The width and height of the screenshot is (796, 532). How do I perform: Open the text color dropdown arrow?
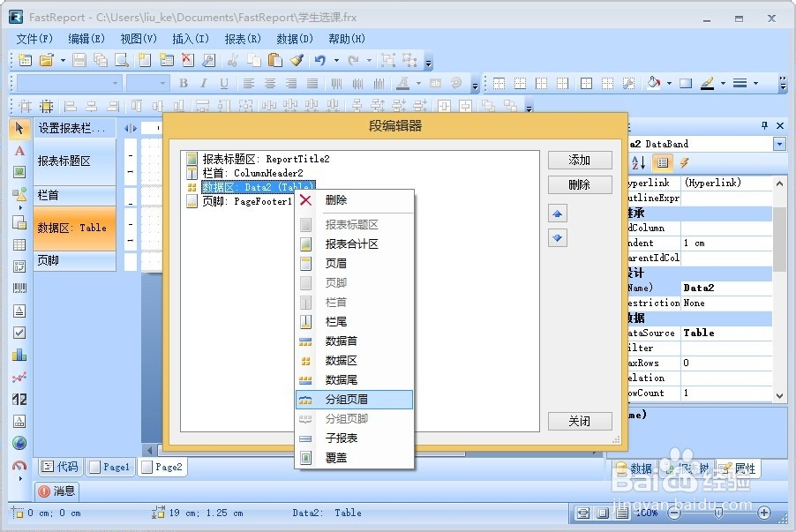418,83
